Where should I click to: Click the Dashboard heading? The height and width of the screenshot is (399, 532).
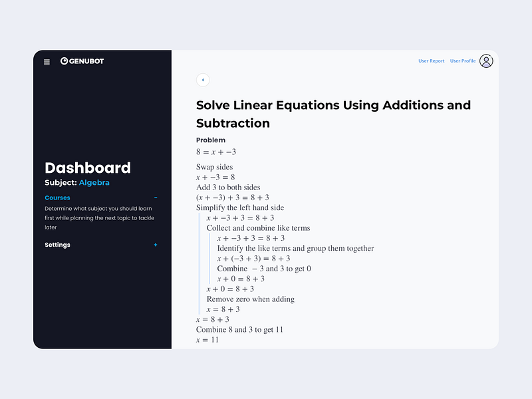tap(88, 168)
